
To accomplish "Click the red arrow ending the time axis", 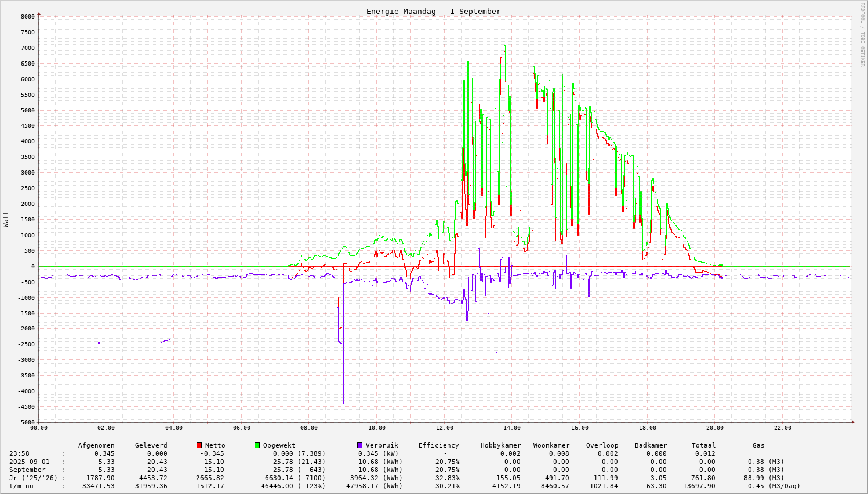I will click(x=852, y=422).
